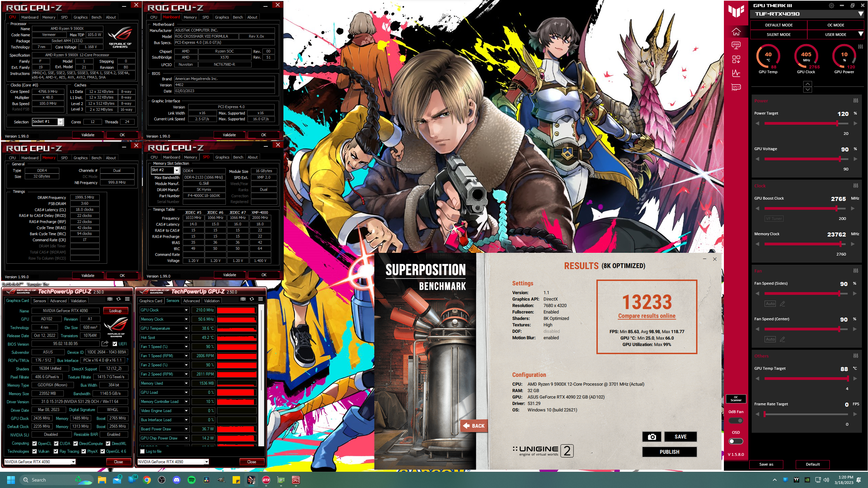
Task: Open the OSD settings icon in GPU Tweak sidebar
Action: [x=736, y=45]
